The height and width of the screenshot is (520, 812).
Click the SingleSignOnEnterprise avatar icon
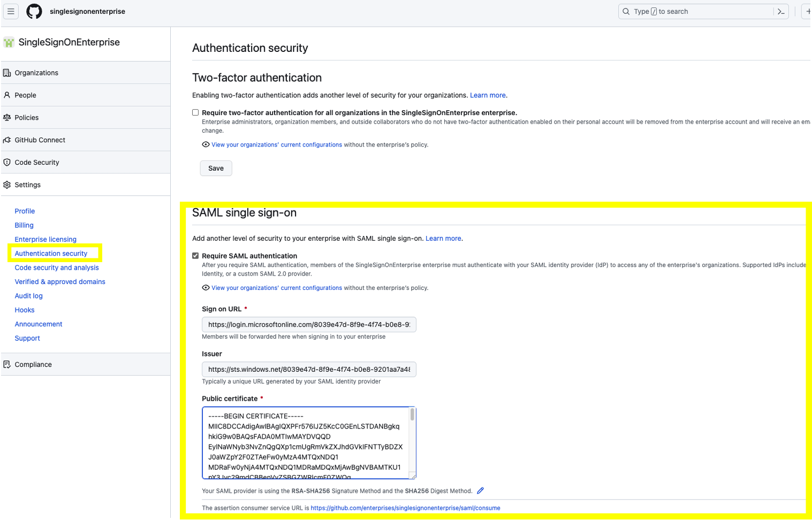pos(9,42)
